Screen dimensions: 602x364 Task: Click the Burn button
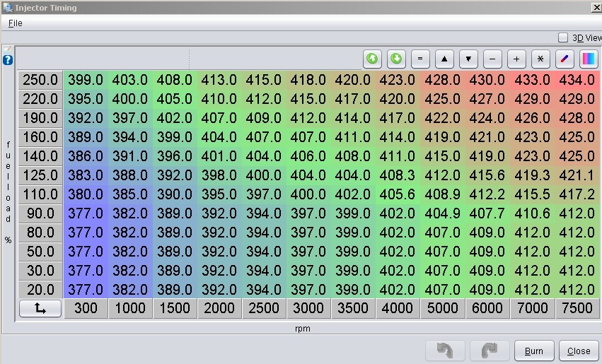point(534,351)
